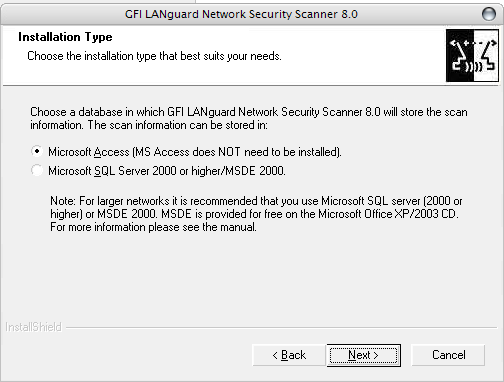This screenshot has height=382, width=504.
Task: Select the Microsoft Access radio button
Action: click(x=37, y=152)
